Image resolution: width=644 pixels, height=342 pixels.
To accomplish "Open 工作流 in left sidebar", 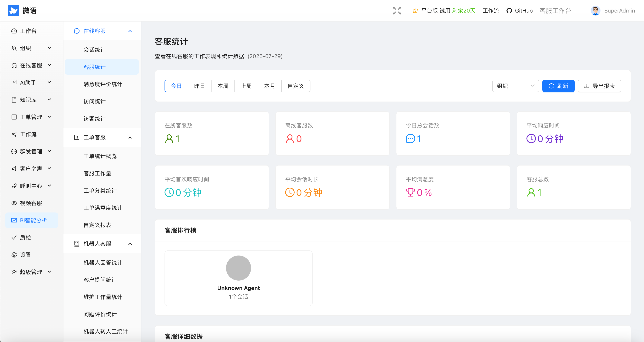I will [28, 134].
